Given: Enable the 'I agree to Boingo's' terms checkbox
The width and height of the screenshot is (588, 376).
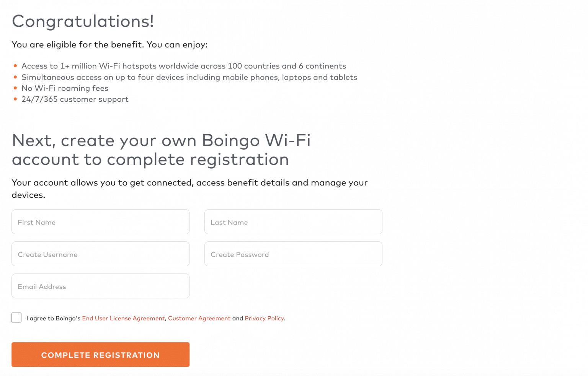Looking at the screenshot, I should pos(16,317).
